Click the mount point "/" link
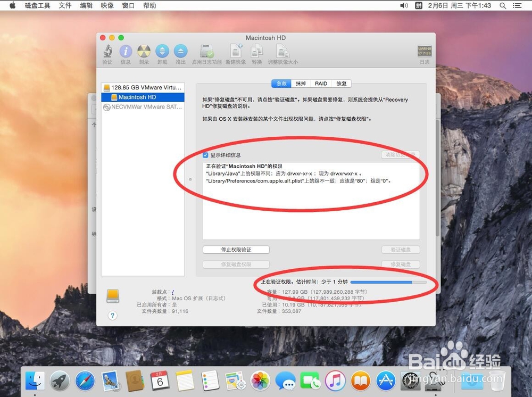Viewport: 532px width, 397px height. click(x=173, y=292)
